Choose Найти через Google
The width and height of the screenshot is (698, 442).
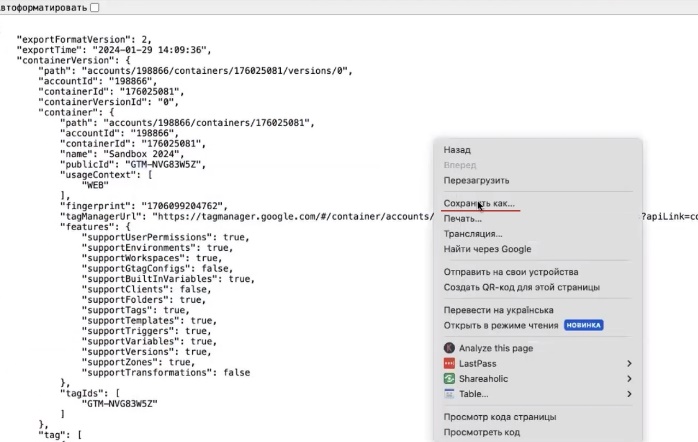tap(487, 249)
